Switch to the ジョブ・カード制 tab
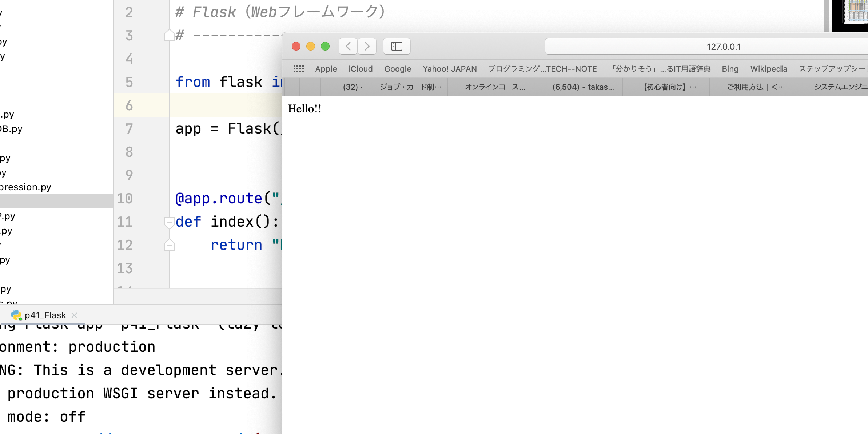The image size is (868, 434). tap(410, 87)
